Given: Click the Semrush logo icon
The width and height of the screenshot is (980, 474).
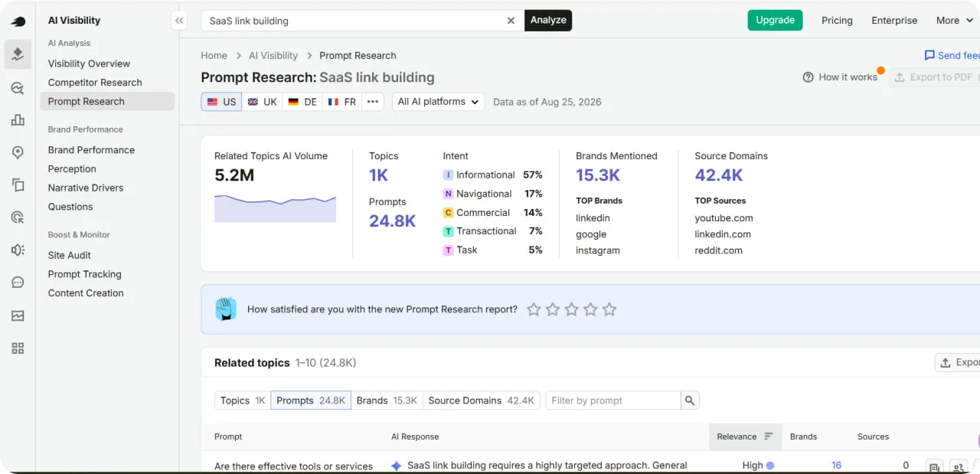Looking at the screenshot, I should [x=18, y=22].
